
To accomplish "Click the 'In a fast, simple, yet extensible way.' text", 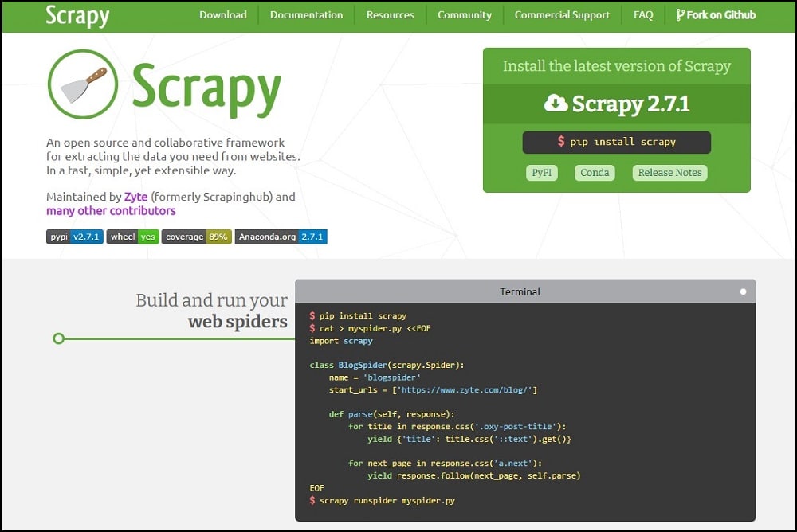I will [x=141, y=170].
